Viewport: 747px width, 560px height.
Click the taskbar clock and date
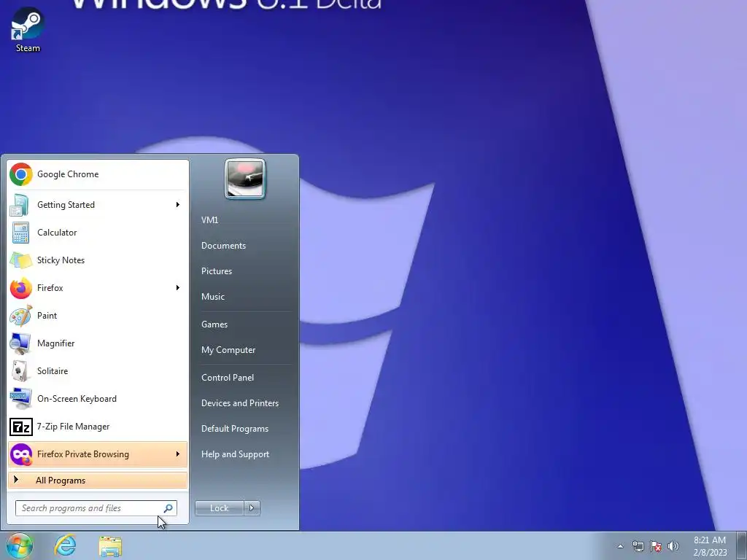(710, 546)
